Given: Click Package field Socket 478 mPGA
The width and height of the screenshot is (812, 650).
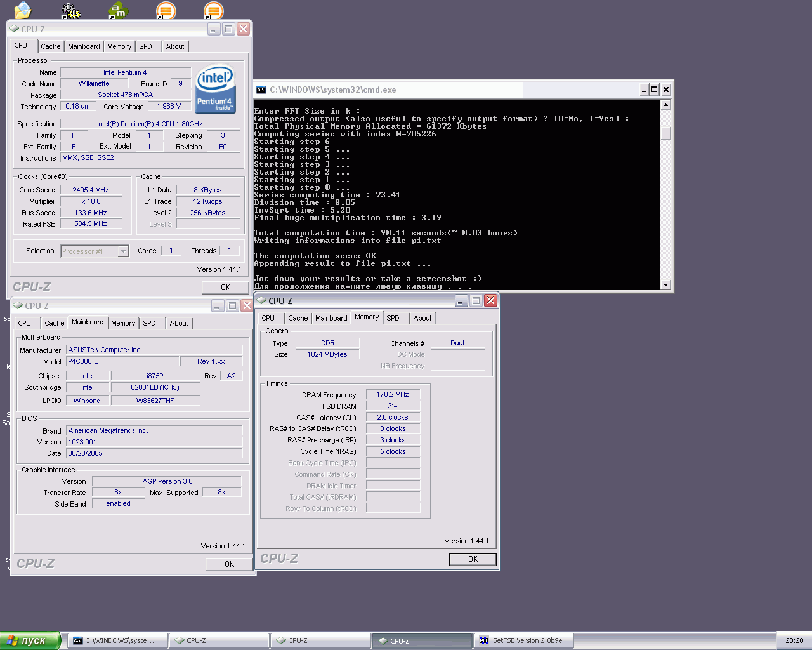Looking at the screenshot, I should [x=126, y=95].
